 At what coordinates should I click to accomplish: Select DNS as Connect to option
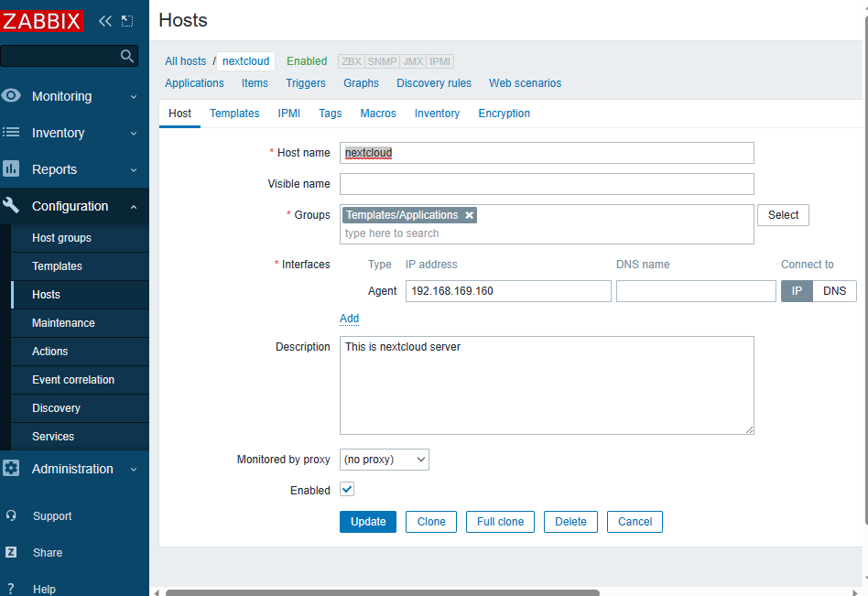[834, 291]
